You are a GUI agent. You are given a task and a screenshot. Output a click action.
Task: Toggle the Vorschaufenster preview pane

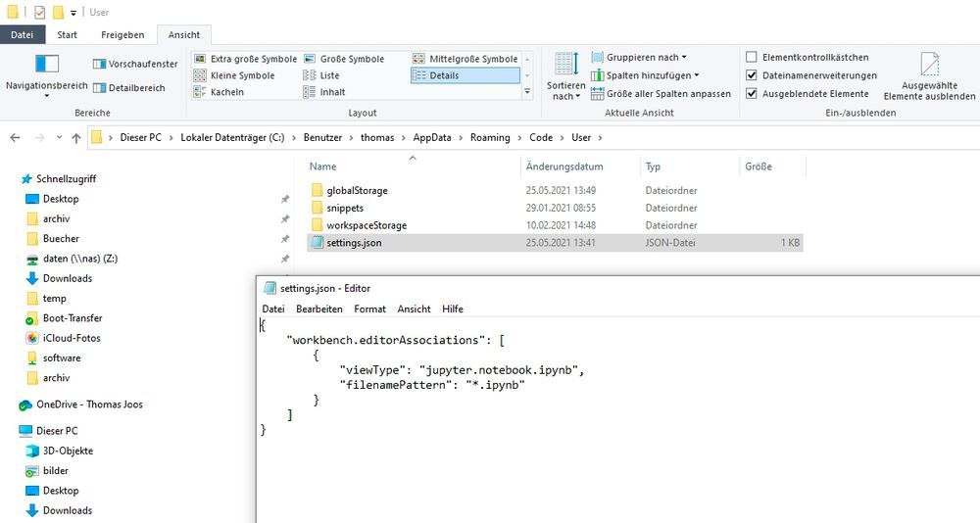point(135,64)
